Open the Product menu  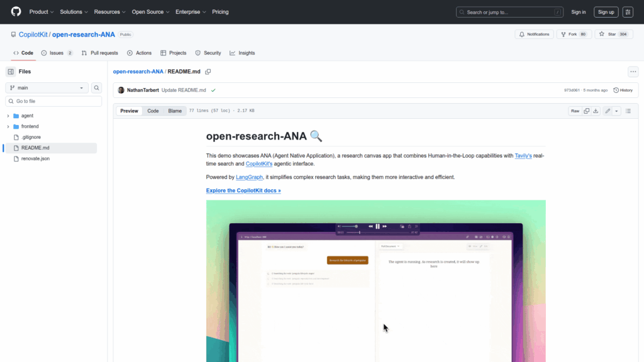click(42, 12)
